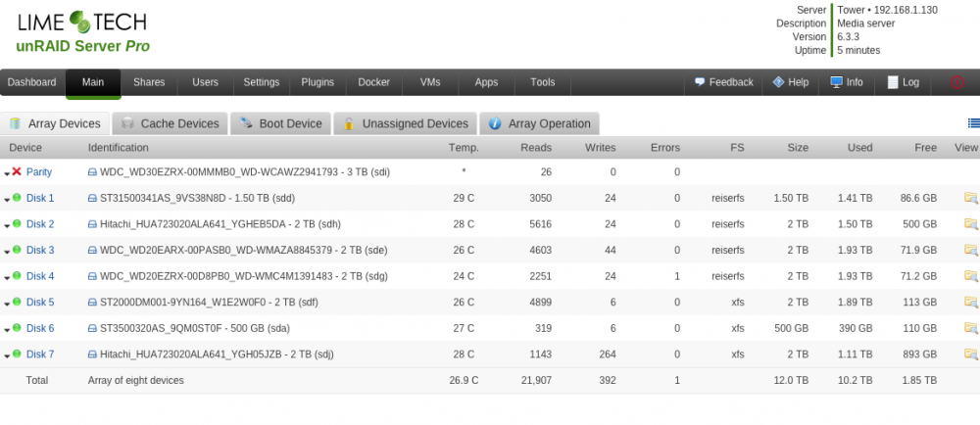This screenshot has width=980, height=425.
Task: Open the Users menu
Action: coord(205,82)
